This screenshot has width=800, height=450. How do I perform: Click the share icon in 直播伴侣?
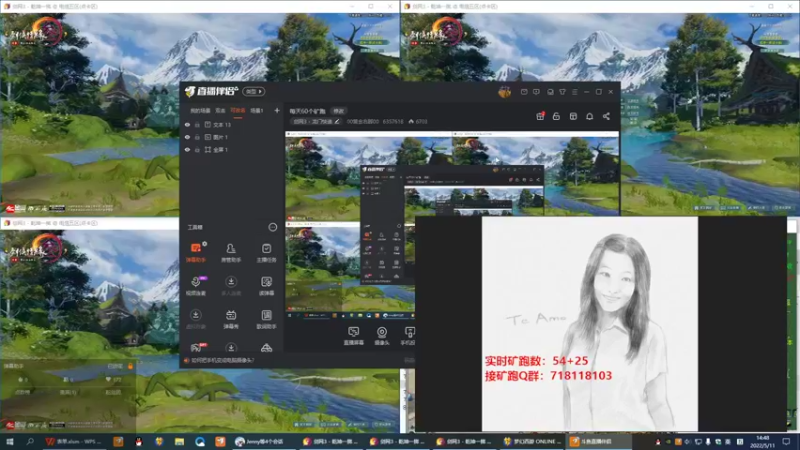click(x=606, y=116)
